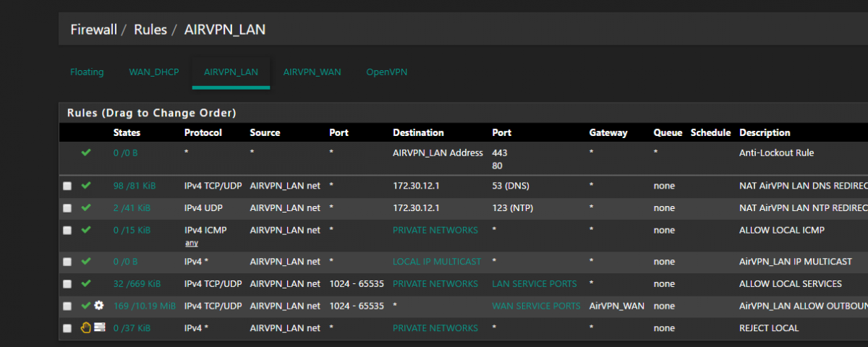Click the green checkmark on the AirVPN_WAN gateway rule
This screenshot has width=868, height=347.
pos(86,306)
